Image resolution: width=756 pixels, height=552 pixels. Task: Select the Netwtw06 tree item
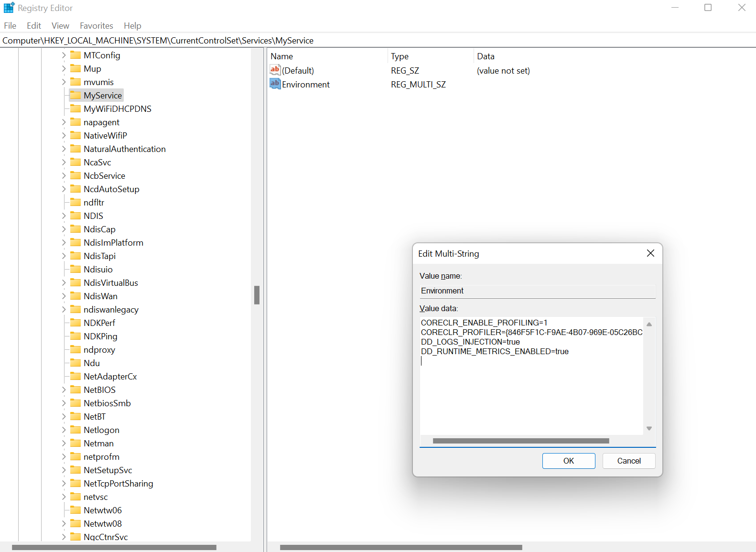point(103,510)
